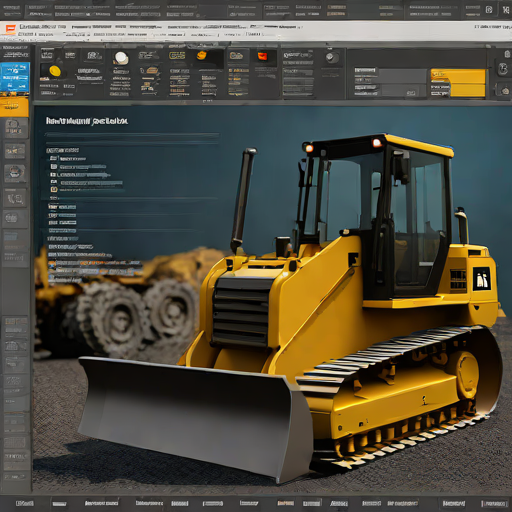Open the blue highlighted panel in left sidebar
This screenshot has width=512, height=512.
tap(15, 77)
